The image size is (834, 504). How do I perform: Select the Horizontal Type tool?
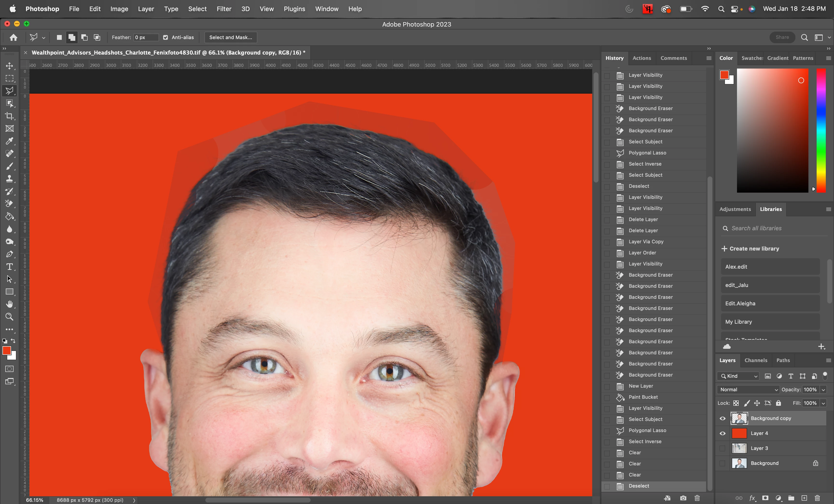click(9, 267)
